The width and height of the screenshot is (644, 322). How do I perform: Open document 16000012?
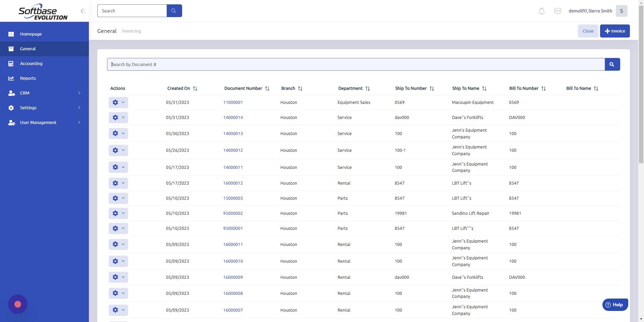233,183
